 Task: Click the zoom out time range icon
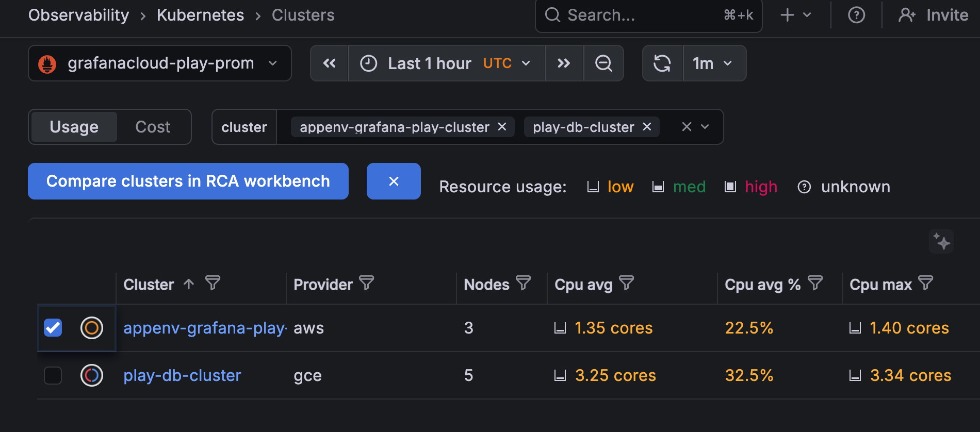(603, 63)
